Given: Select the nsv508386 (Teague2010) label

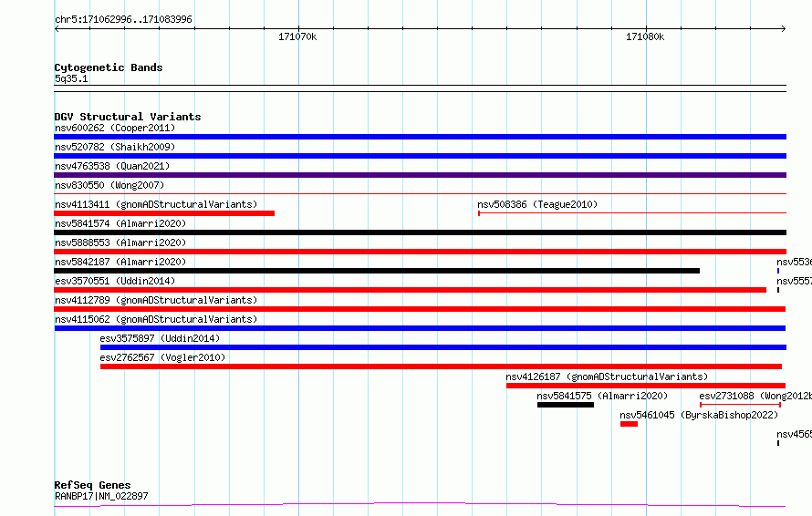Looking at the screenshot, I should click(x=537, y=204).
